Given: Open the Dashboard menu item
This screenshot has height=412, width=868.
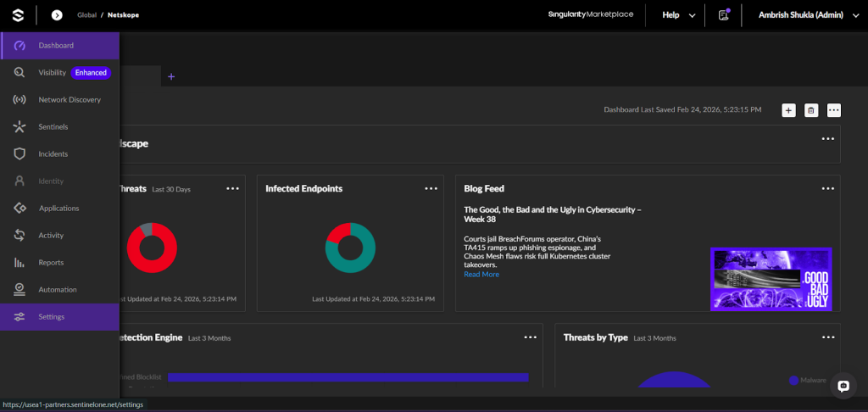Looking at the screenshot, I should point(60,46).
